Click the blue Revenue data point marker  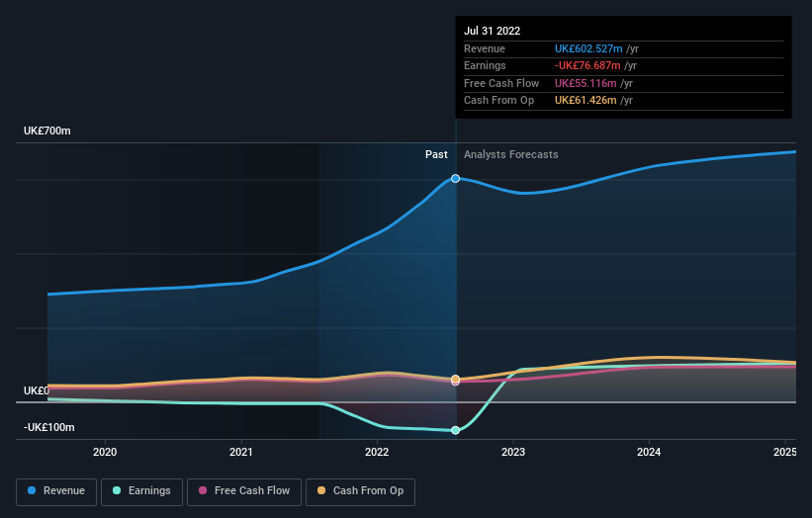point(455,179)
